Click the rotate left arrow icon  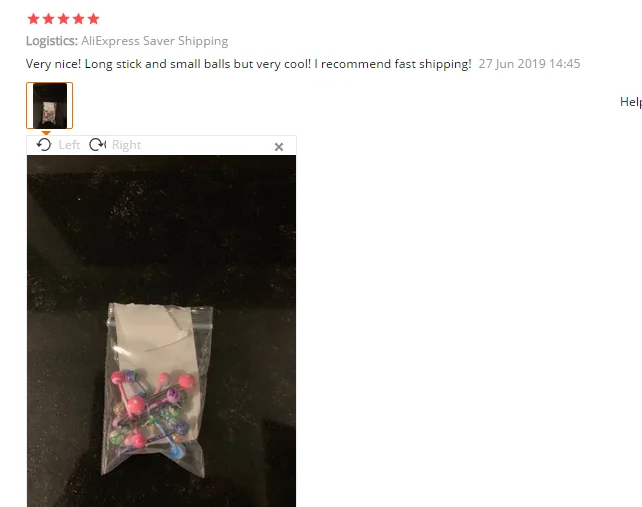(44, 145)
